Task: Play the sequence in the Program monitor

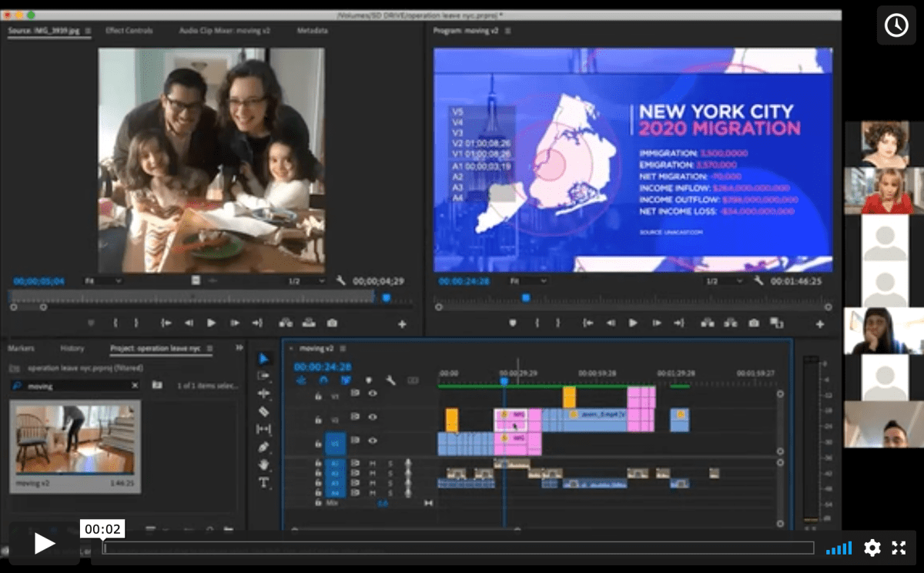Action: coord(633,323)
